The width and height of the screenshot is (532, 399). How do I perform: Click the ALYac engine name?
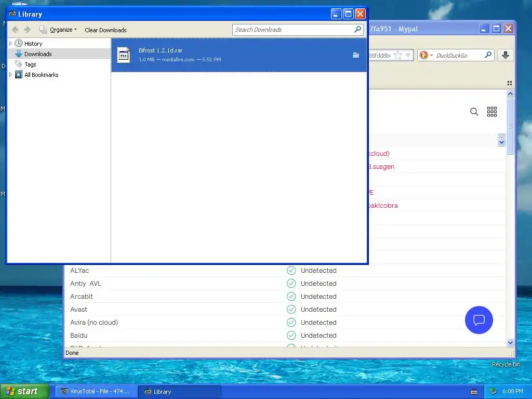[x=79, y=270]
